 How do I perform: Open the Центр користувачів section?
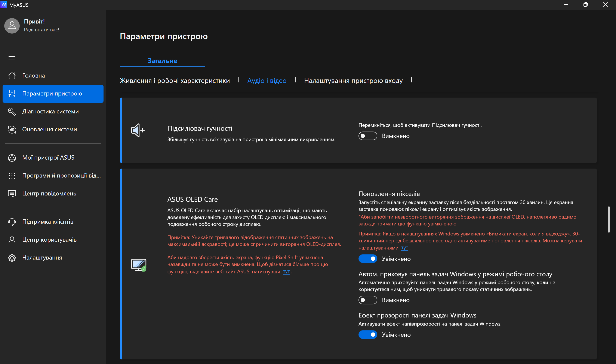49,239
